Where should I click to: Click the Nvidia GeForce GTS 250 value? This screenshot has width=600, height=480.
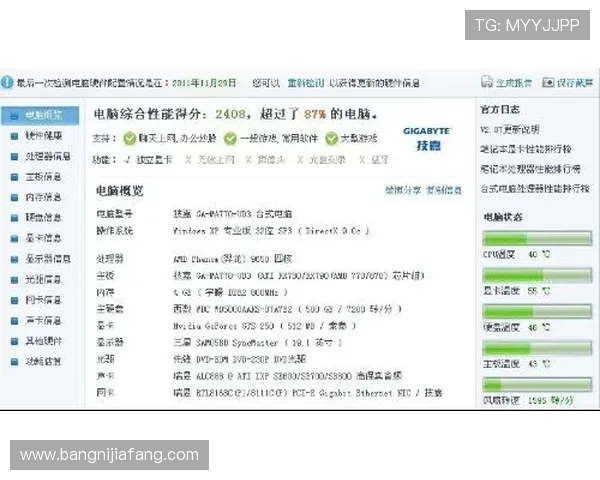tap(264, 326)
